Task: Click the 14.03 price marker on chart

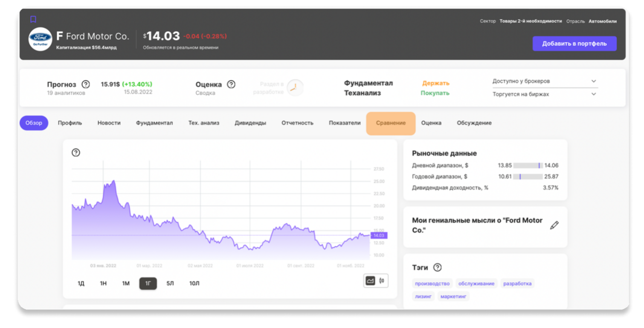Action: [379, 236]
